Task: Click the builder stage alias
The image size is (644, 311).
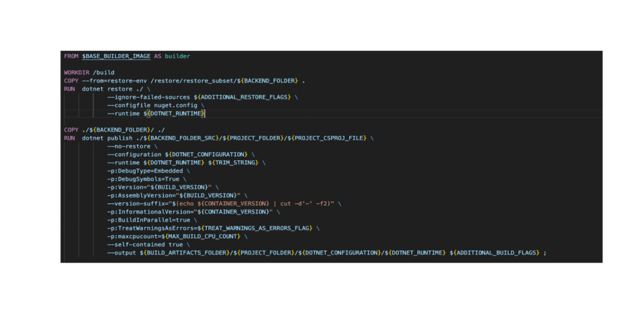Action: [177, 56]
